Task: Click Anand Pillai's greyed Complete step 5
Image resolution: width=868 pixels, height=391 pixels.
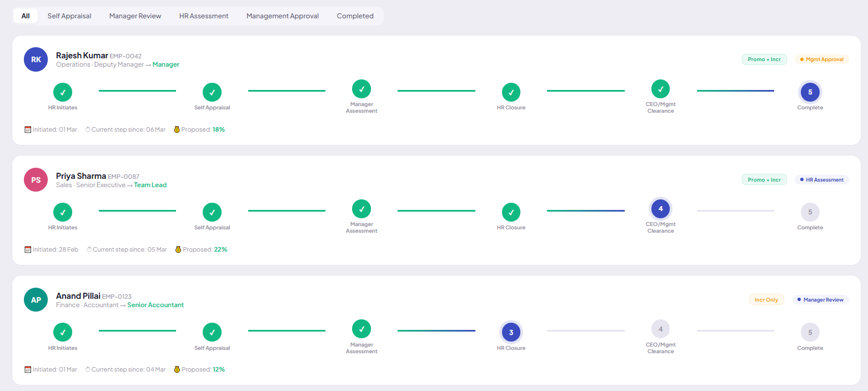Action: pos(810,332)
